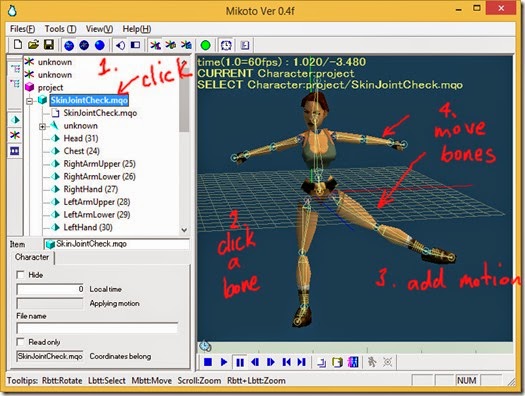Click the Applying motion field
This screenshot has width=525, height=396.
[50, 304]
